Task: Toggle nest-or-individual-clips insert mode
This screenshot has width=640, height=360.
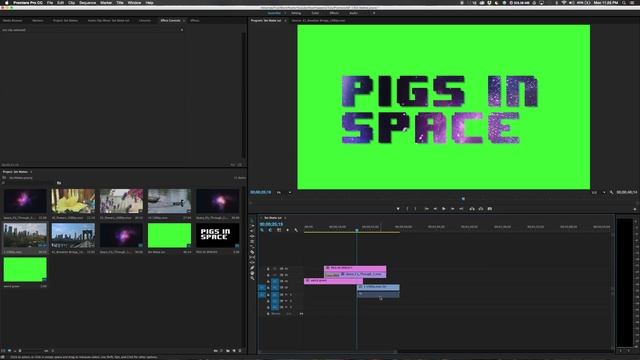Action: pos(262,230)
